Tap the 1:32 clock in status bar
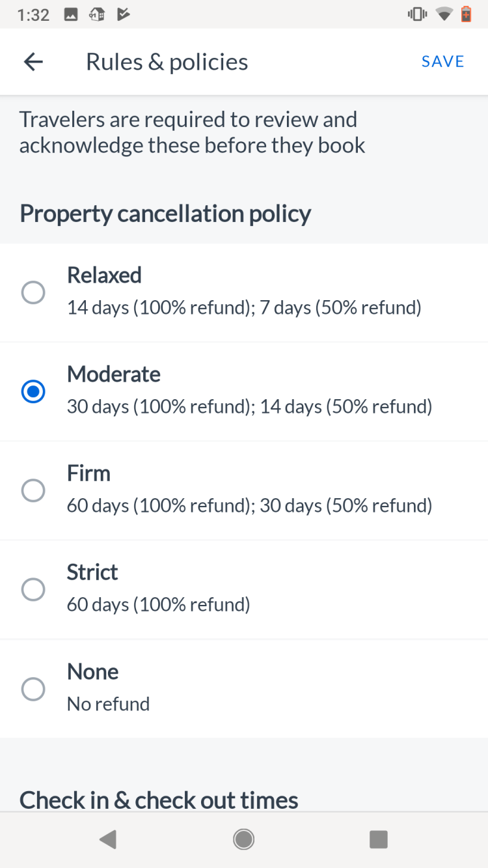 pos(33,14)
